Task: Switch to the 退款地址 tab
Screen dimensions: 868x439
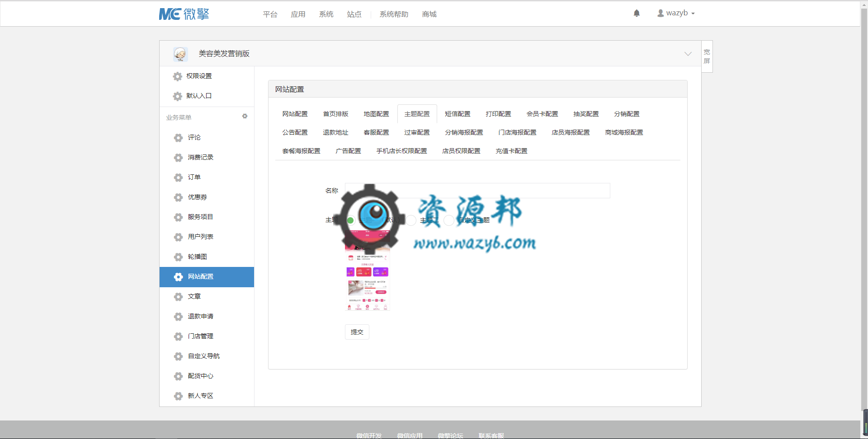Action: [336, 132]
